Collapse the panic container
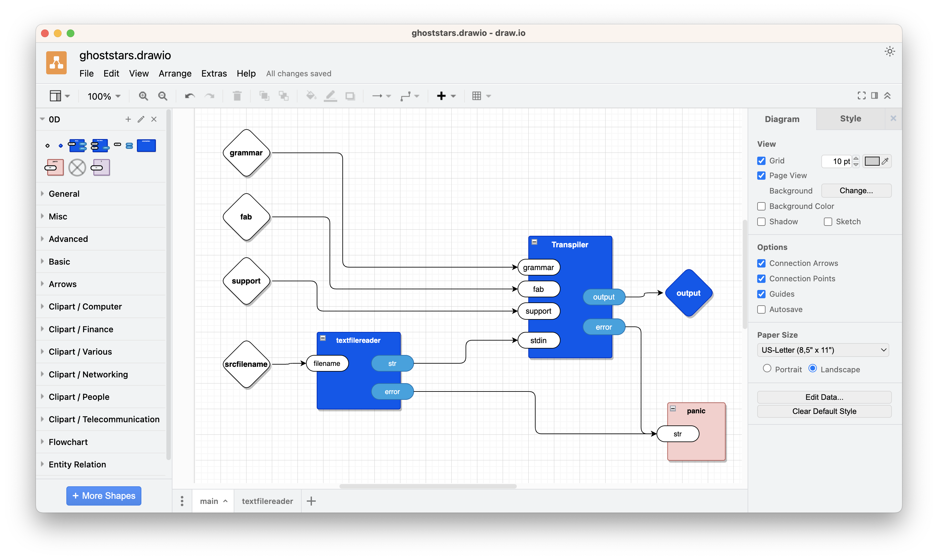The height and width of the screenshot is (560, 938). point(673,408)
